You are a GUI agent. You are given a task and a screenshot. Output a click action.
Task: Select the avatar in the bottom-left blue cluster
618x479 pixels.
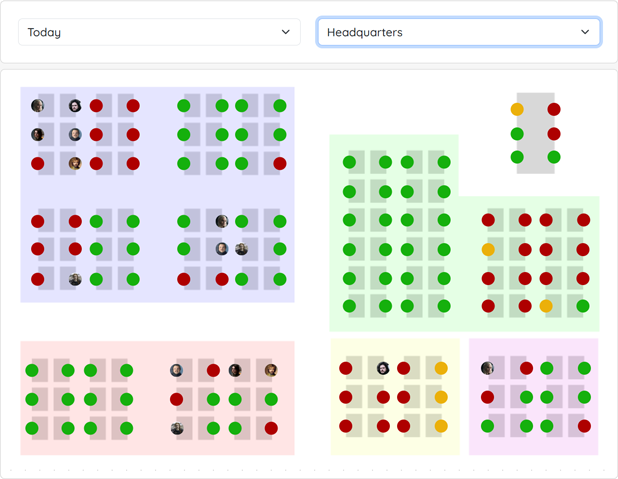click(75, 279)
